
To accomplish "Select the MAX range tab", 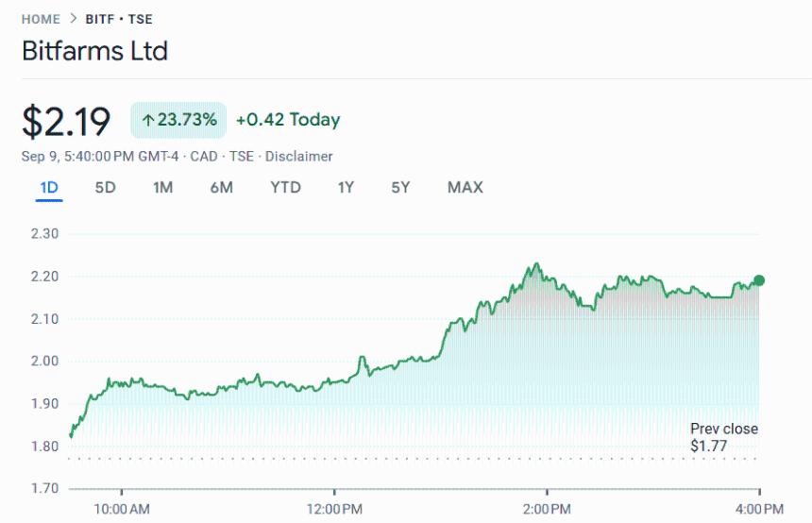I will click(x=465, y=187).
